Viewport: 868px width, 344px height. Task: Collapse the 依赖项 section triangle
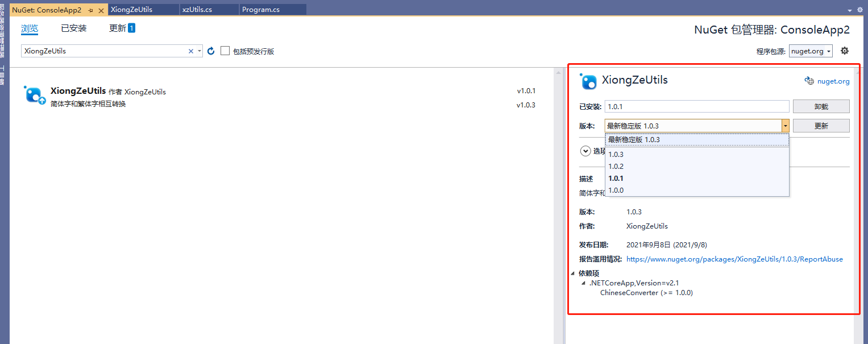coord(573,273)
